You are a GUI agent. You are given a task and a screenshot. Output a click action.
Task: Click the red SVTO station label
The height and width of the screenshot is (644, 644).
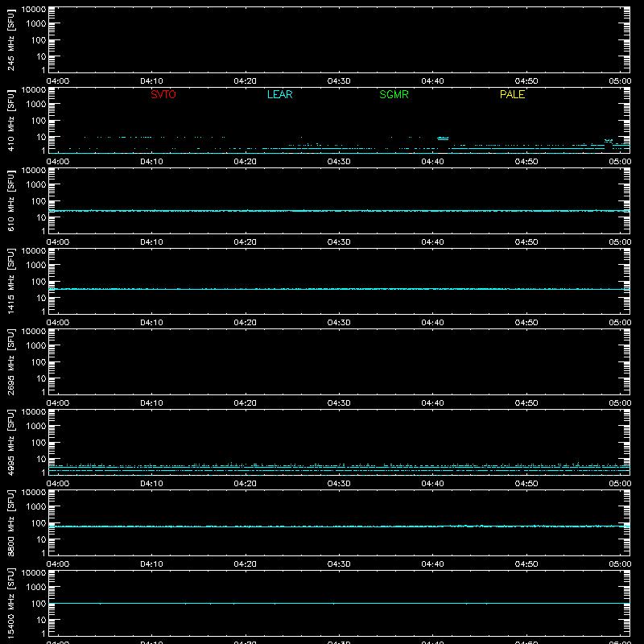163,94
